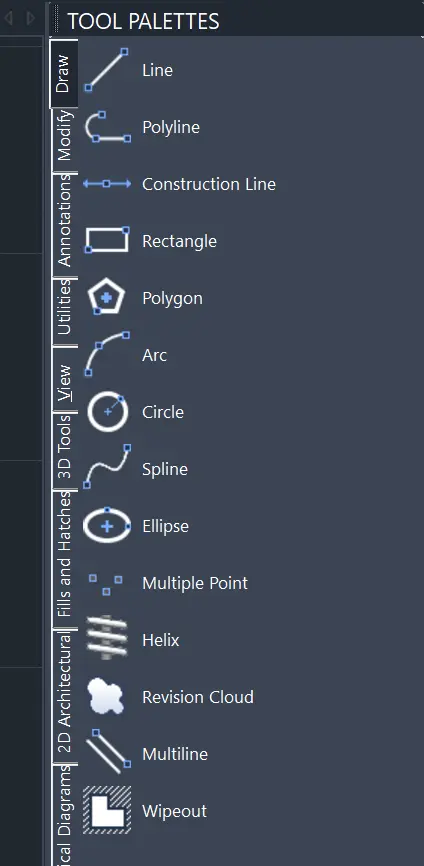Select the Fills and Hatches tab
Viewport: 424px width, 866px height.
(x=64, y=554)
